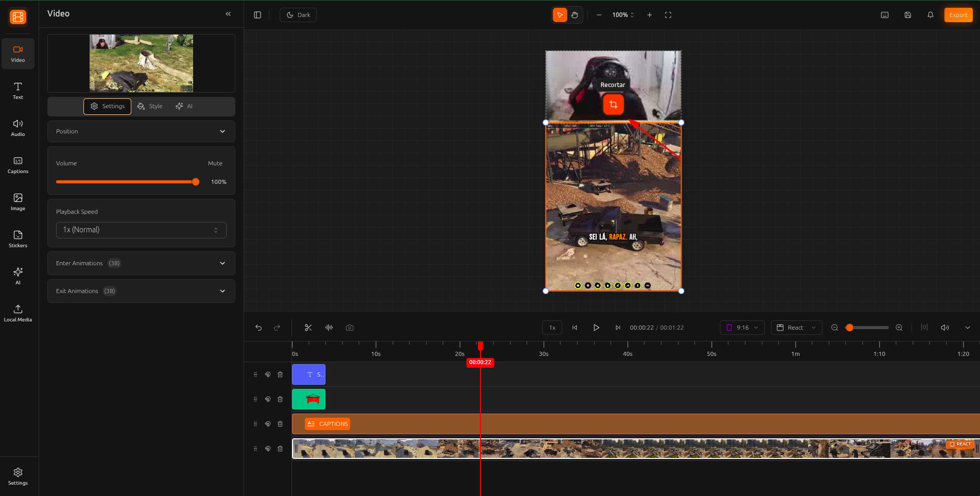Viewport: 980px width, 496px height.
Task: Open the Stickers sidebar panel
Action: tap(18, 239)
